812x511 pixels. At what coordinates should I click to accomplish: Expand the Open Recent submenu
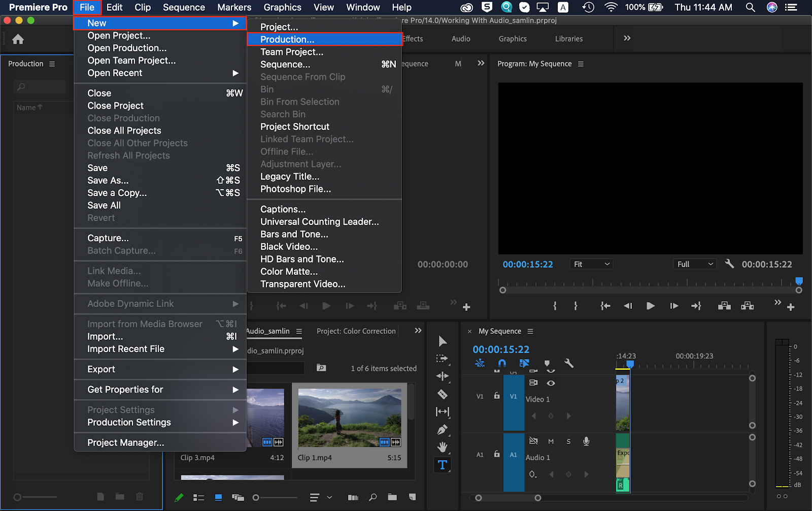160,73
